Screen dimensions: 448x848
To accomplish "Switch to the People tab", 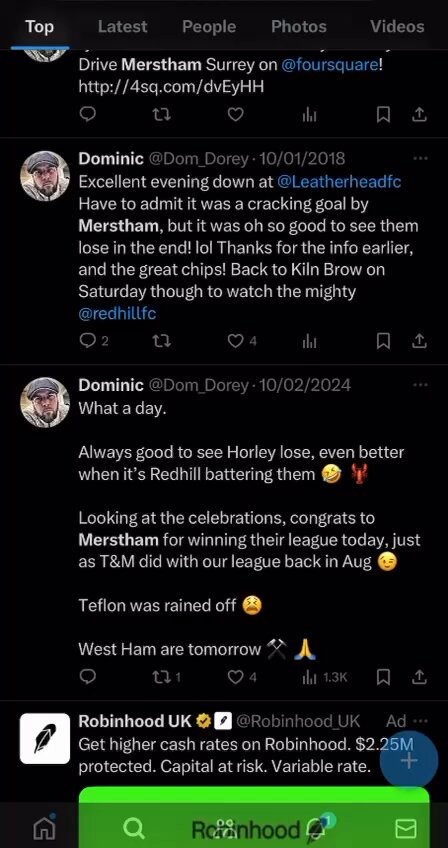I will (209, 26).
